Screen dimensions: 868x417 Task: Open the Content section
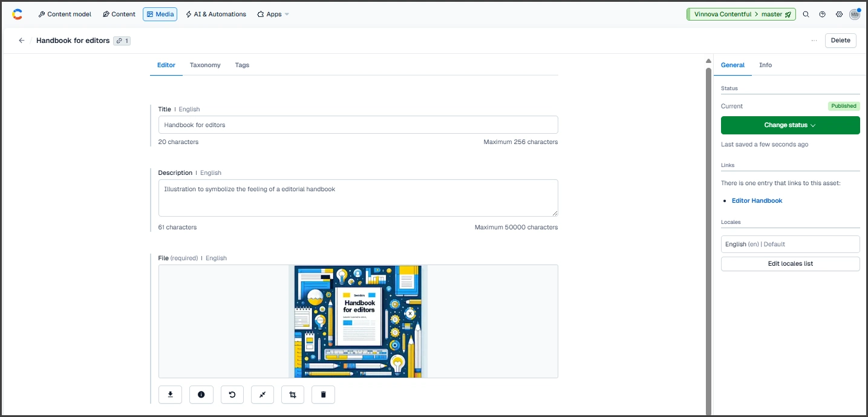(x=119, y=14)
